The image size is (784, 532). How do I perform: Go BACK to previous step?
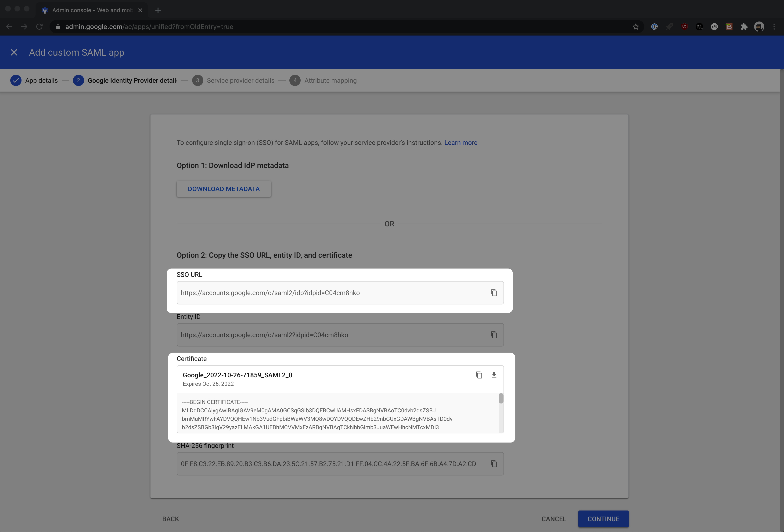point(170,519)
